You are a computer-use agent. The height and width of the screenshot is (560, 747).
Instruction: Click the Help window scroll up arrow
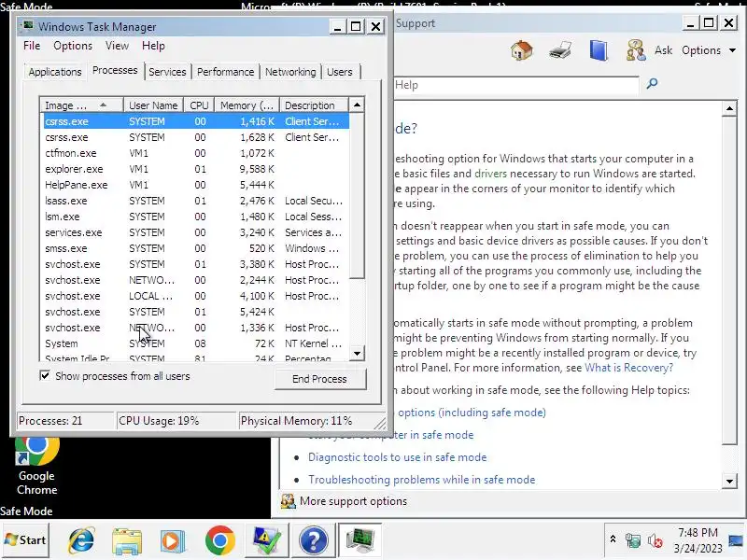pyautogui.click(x=729, y=109)
